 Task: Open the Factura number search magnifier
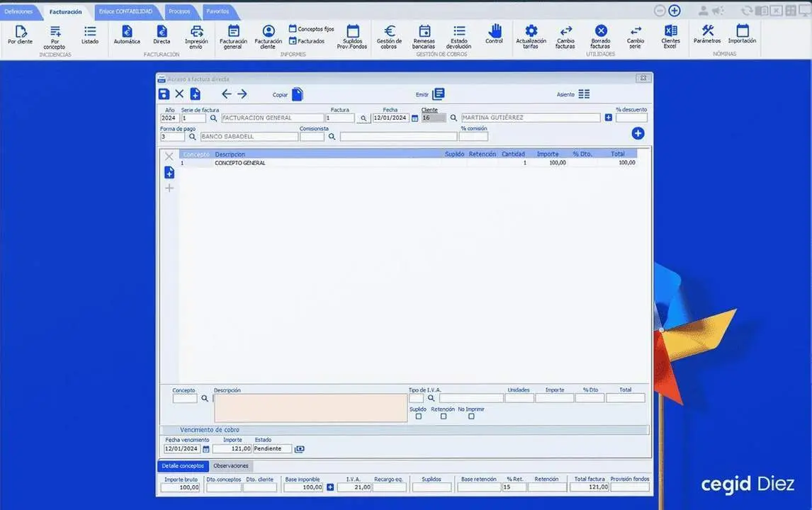[x=363, y=118]
